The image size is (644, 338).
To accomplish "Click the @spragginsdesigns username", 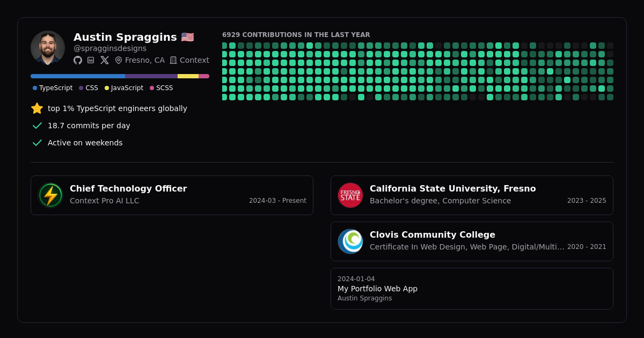I will click(110, 48).
